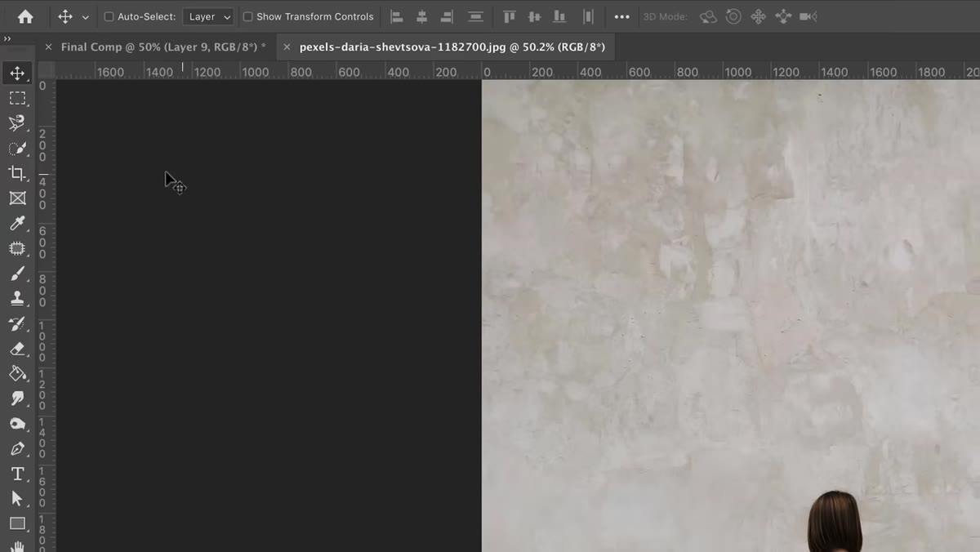Distribute layers horizontally
980x552 pixels.
click(588, 16)
